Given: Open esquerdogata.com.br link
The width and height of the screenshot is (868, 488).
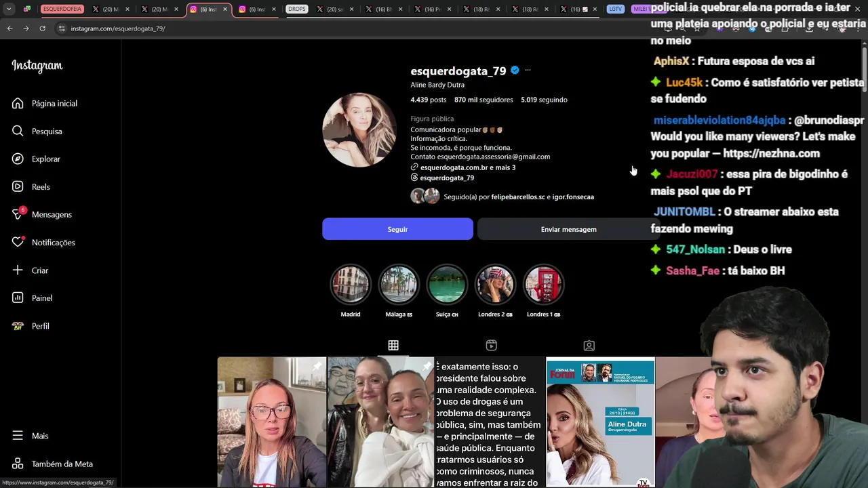Looking at the screenshot, I should pos(462,167).
